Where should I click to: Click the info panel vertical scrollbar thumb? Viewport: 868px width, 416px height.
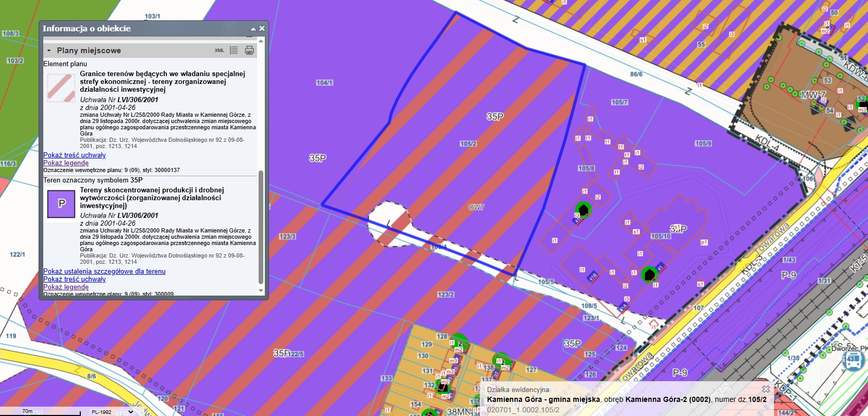[x=261, y=229]
